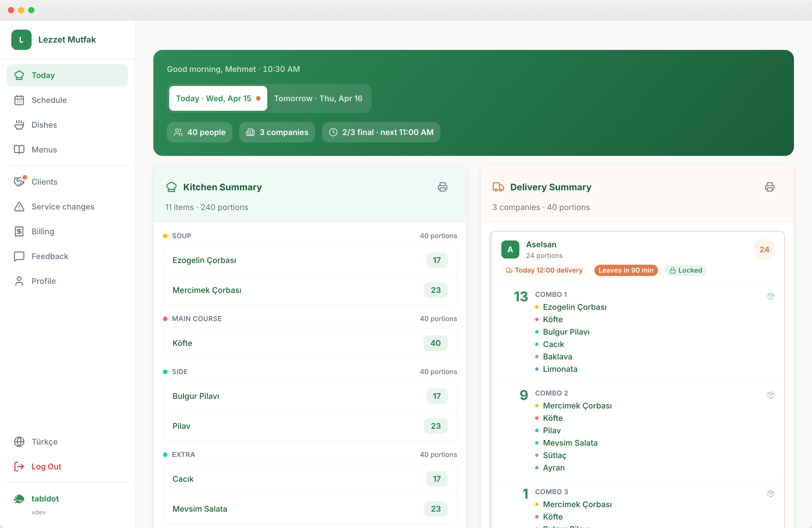812x528 pixels.
Task: Click the 40 people chip
Action: click(x=199, y=132)
